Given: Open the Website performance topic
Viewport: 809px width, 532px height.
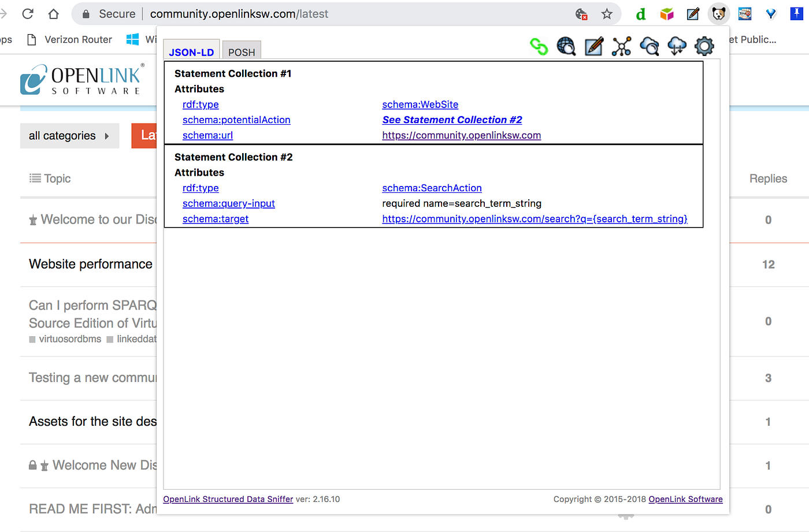Looking at the screenshot, I should click(x=91, y=264).
